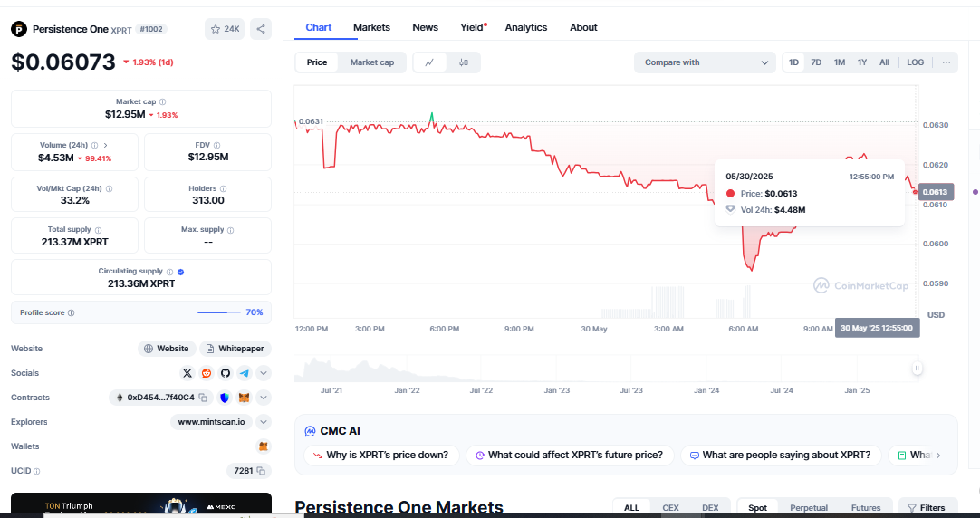The height and width of the screenshot is (518, 980).
Task: Expand more Explorers
Action: (x=264, y=422)
